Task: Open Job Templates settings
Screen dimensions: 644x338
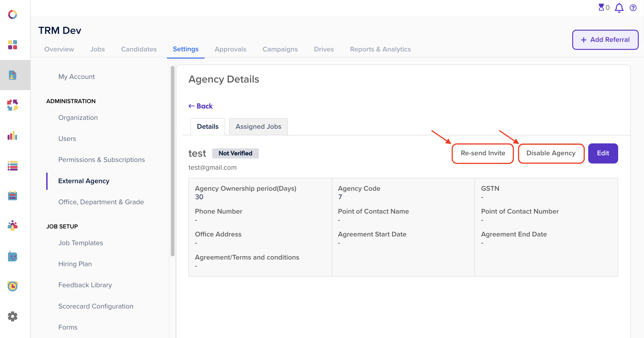Action: 80,243
